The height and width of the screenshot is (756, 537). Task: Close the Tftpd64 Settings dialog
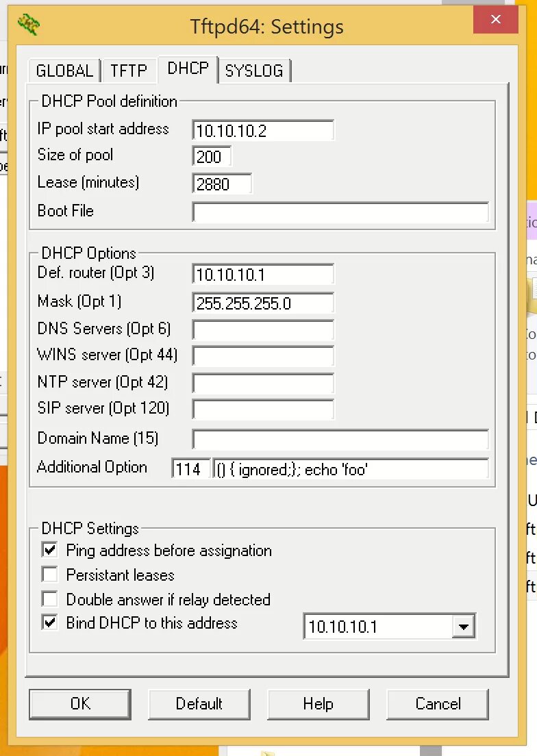[x=495, y=19]
